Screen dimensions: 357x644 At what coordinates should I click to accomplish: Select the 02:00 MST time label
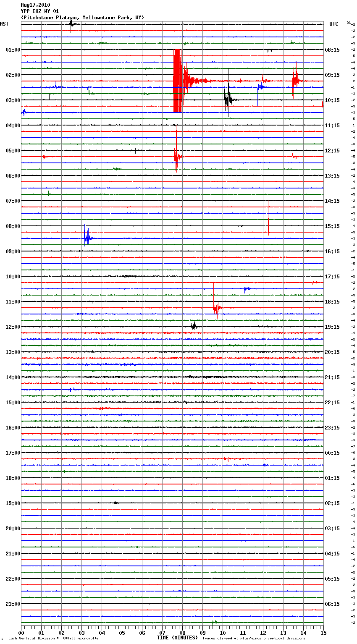click(x=13, y=75)
